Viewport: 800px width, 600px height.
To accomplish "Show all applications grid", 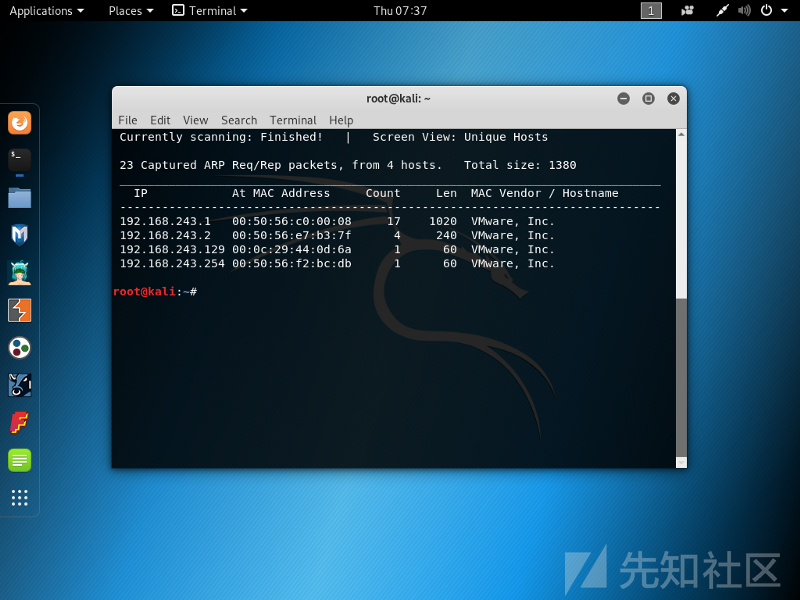I will pyautogui.click(x=19, y=497).
